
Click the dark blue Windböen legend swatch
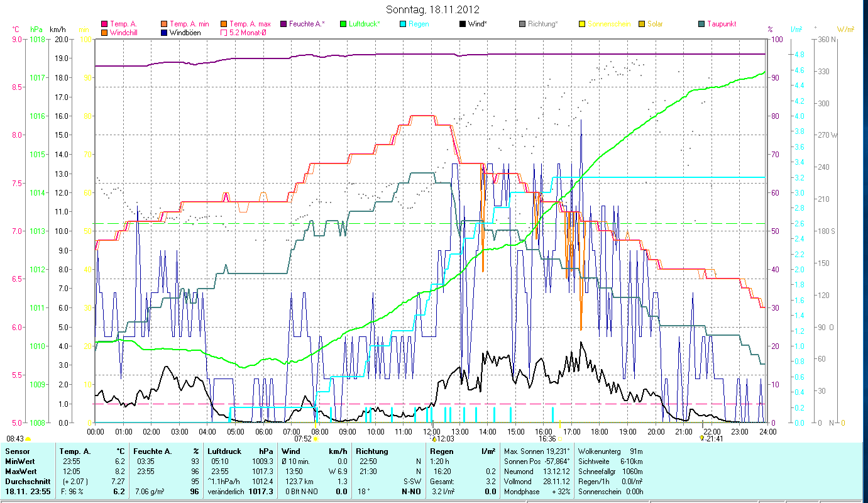point(165,32)
